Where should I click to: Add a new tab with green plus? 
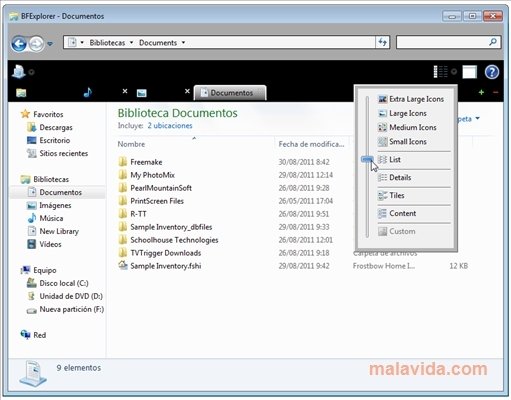pyautogui.click(x=481, y=92)
